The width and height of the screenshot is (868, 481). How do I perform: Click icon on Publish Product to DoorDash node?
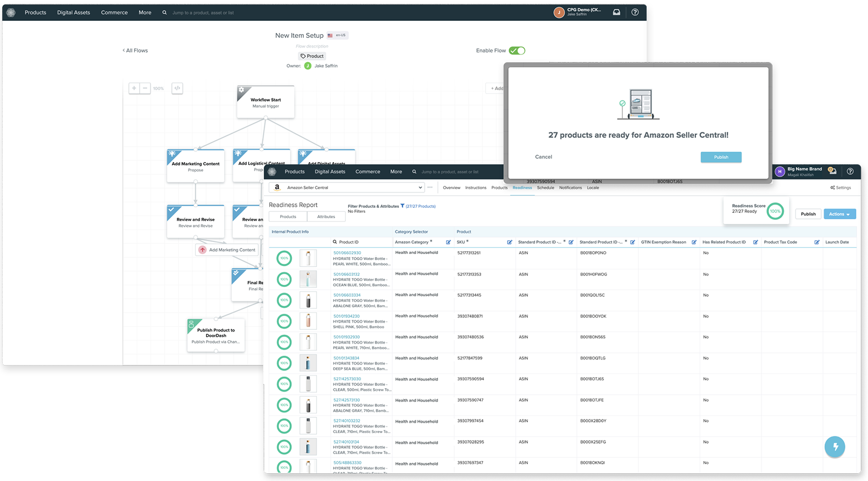191,323
